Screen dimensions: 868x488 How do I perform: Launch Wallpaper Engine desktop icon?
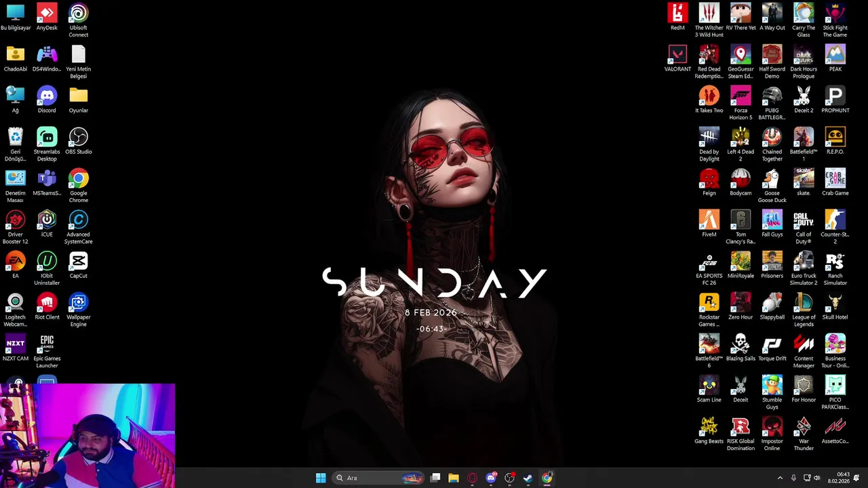pyautogui.click(x=78, y=310)
